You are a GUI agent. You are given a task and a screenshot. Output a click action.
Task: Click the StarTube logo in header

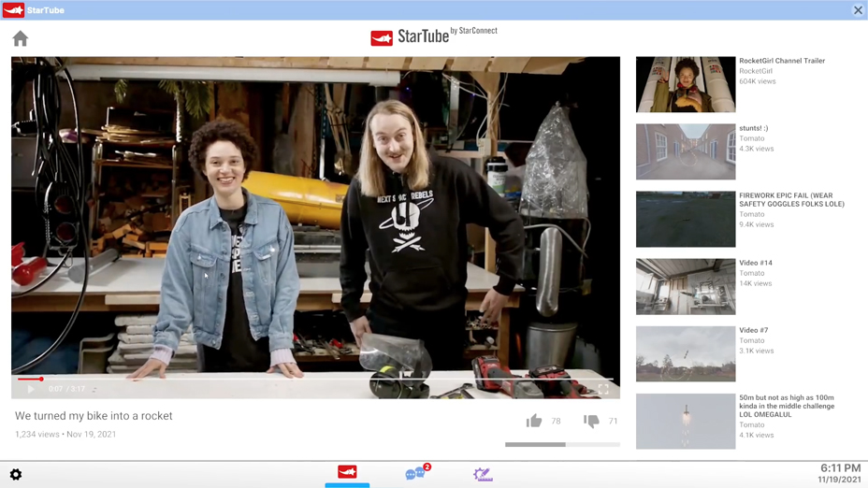(x=410, y=37)
